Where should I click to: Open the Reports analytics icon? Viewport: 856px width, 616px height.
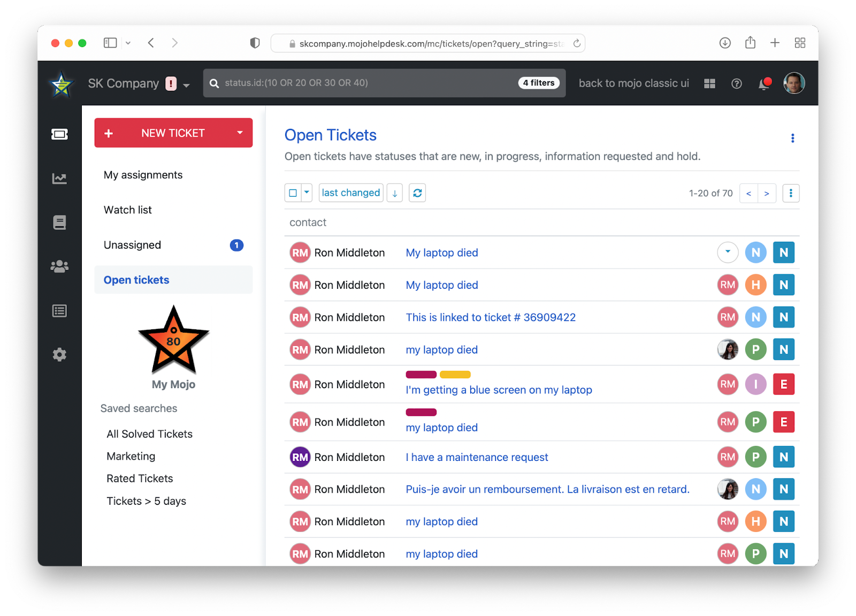click(x=59, y=179)
